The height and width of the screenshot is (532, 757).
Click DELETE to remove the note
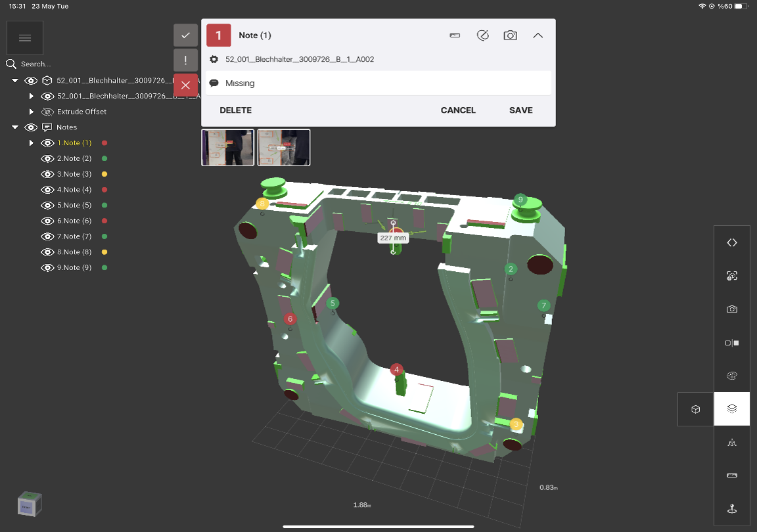(x=235, y=110)
